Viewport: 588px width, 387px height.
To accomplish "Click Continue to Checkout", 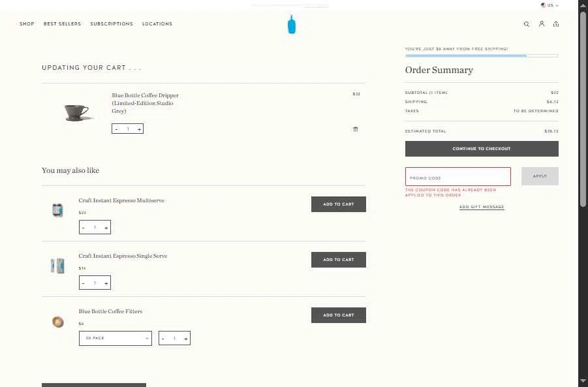I will [482, 149].
